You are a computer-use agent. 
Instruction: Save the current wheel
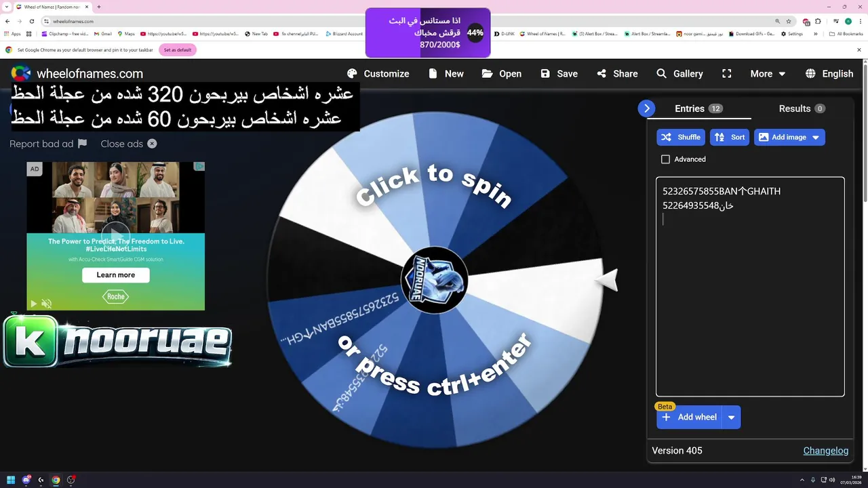click(559, 73)
